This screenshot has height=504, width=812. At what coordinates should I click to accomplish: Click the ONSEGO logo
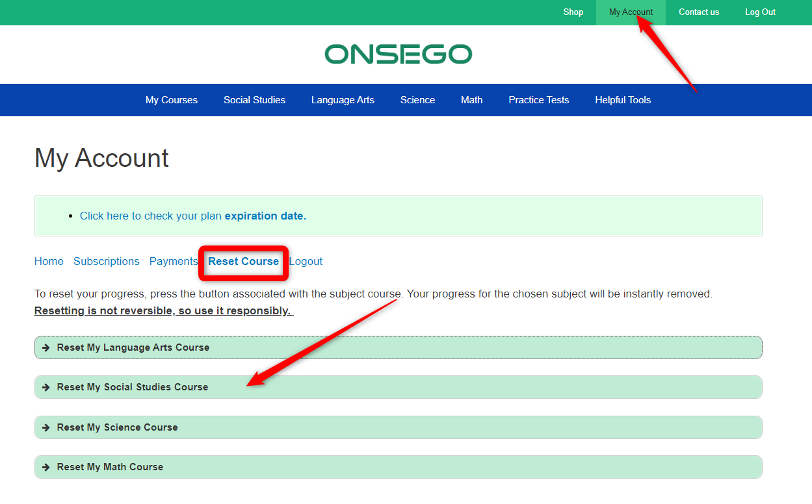point(399,55)
